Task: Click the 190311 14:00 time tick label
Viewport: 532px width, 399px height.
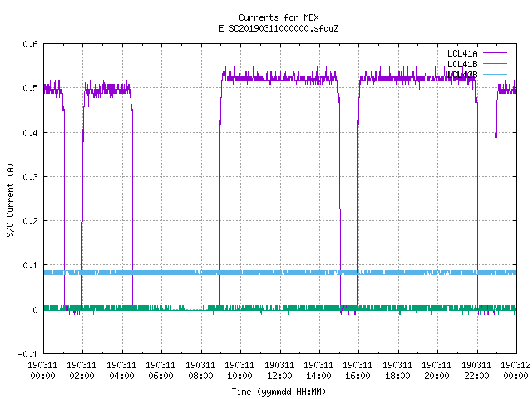Action: click(x=318, y=371)
